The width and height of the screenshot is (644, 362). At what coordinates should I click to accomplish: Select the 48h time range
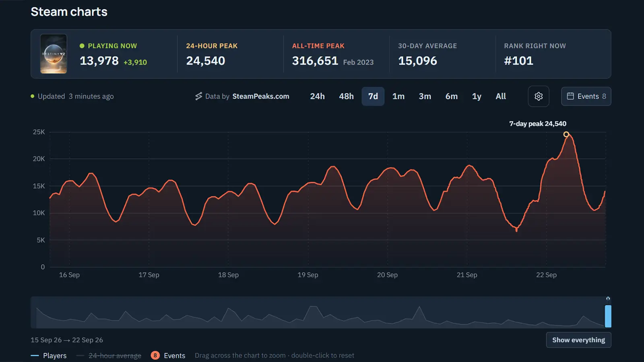346,97
